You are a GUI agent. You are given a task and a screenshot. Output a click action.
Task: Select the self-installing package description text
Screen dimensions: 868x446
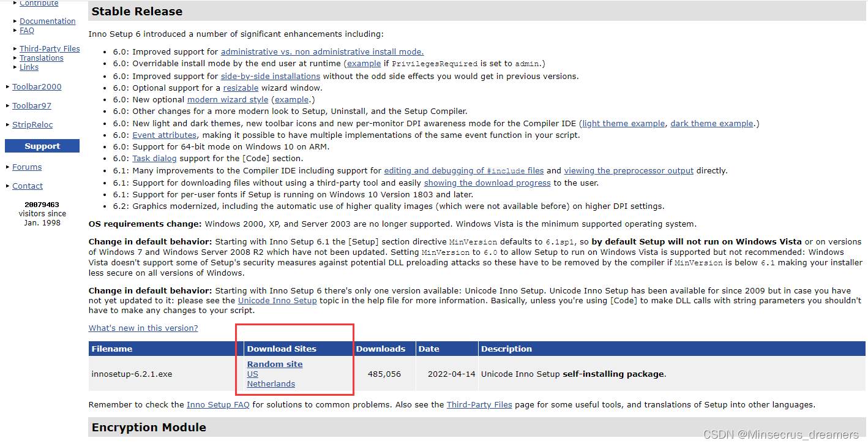tap(613, 374)
